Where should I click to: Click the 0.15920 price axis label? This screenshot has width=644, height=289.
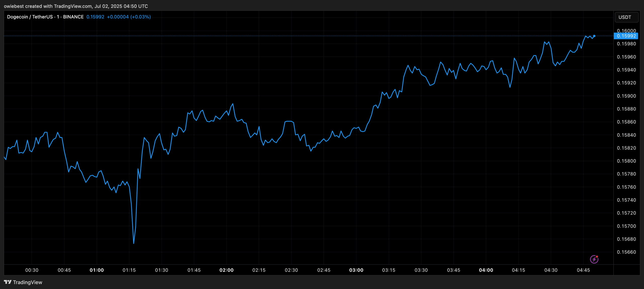click(x=626, y=83)
